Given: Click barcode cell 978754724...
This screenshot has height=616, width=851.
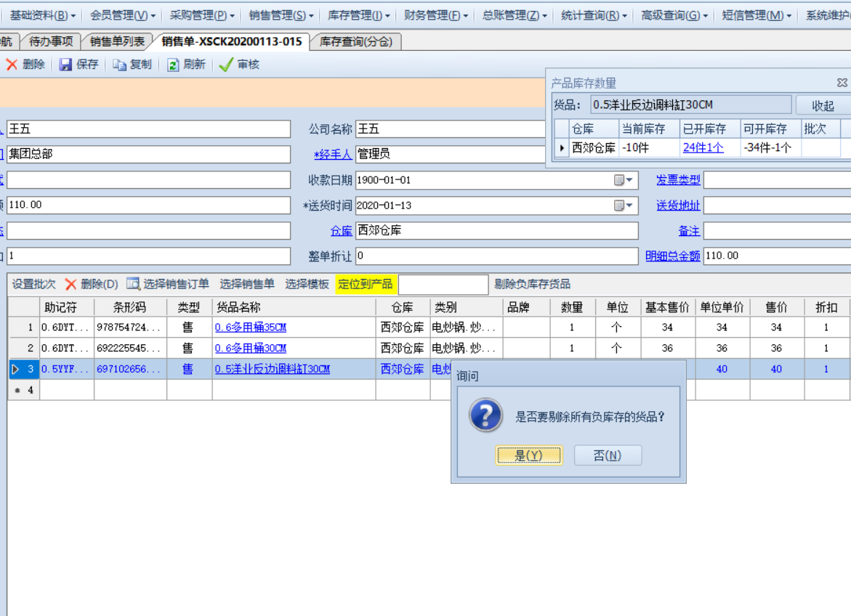Looking at the screenshot, I should click(129, 328).
